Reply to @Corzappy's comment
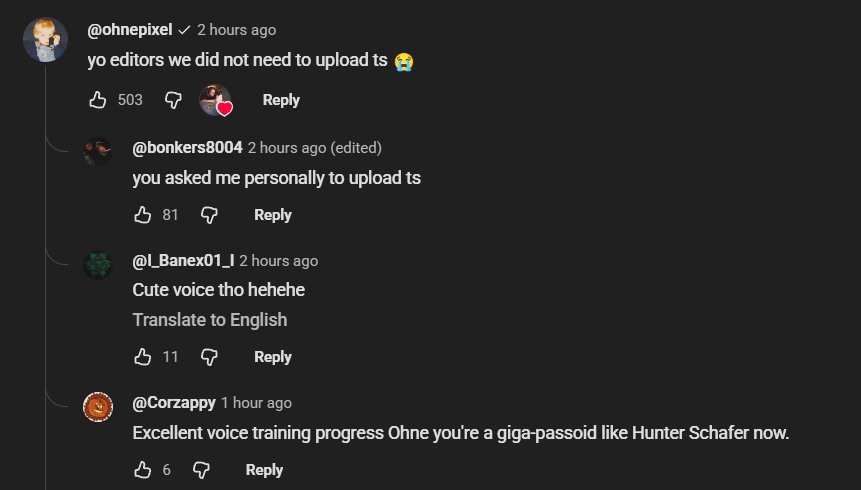This screenshot has width=861, height=490. [x=264, y=470]
